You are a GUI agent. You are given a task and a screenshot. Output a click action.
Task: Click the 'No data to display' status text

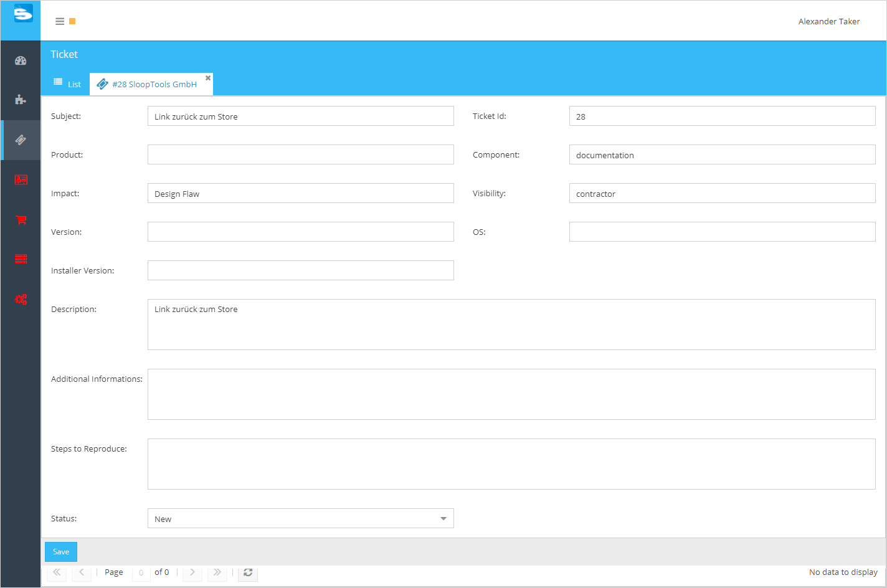pyautogui.click(x=843, y=572)
